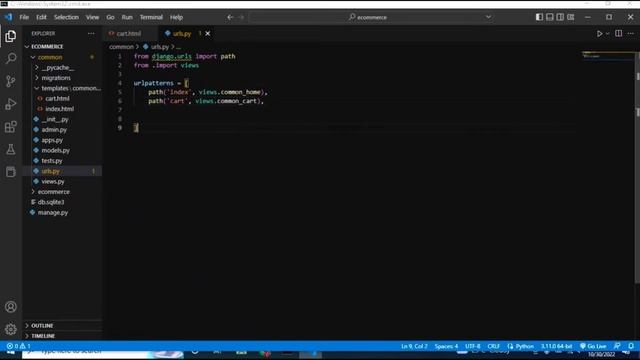
Task: Open Explorer Views and More Actions ellipsis
Action: [x=91, y=33]
